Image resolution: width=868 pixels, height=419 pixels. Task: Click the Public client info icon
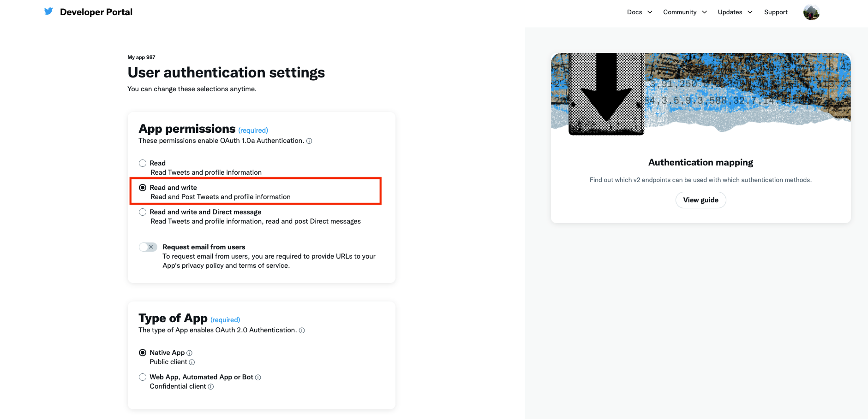(192, 362)
